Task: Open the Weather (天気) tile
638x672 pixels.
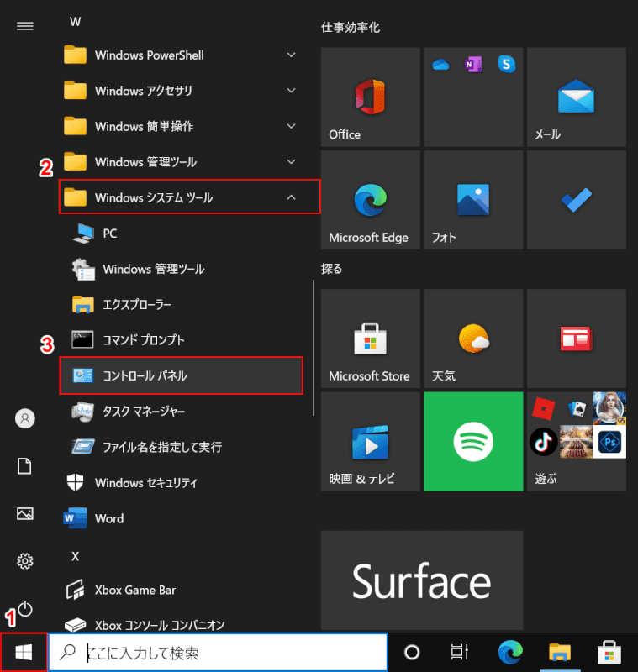Action: [473, 339]
